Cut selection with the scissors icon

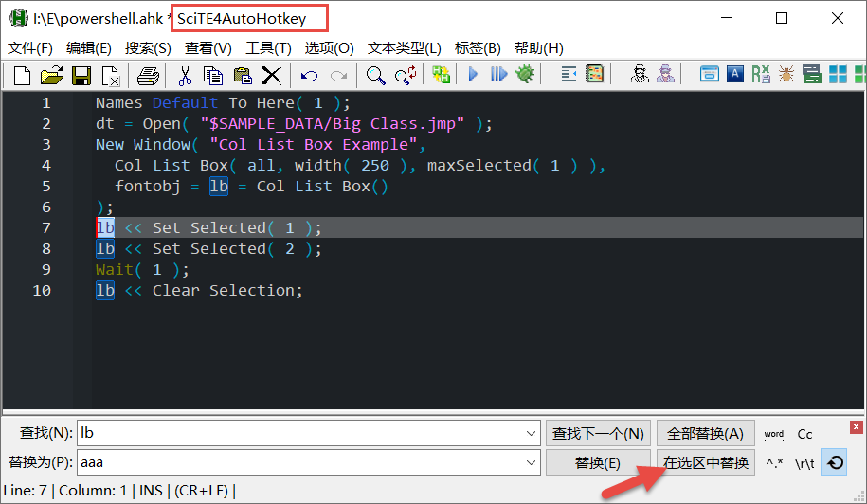tap(185, 75)
